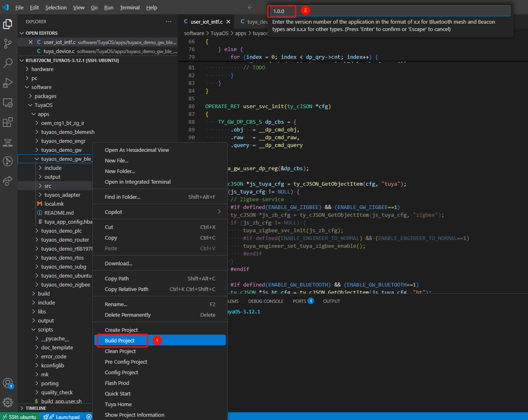Choose Show Project Information entry
528x420 pixels.
160,415
